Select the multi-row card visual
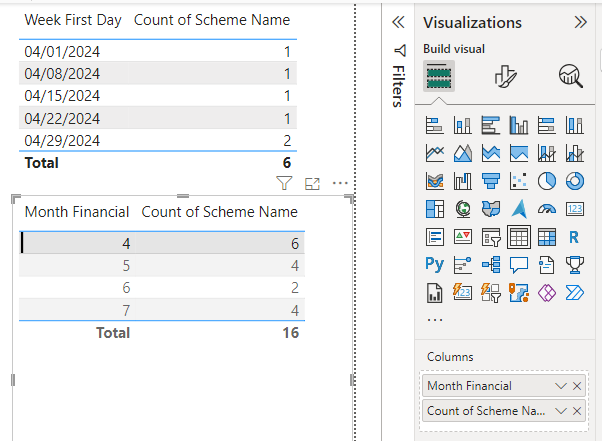Viewport: 602px width, 441px height. click(x=435, y=237)
